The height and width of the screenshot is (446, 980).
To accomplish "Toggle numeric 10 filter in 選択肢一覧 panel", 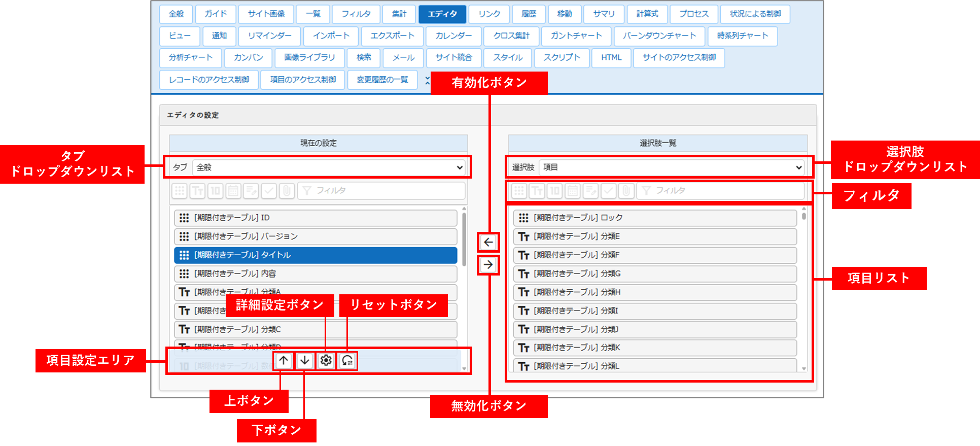I will click(x=555, y=191).
